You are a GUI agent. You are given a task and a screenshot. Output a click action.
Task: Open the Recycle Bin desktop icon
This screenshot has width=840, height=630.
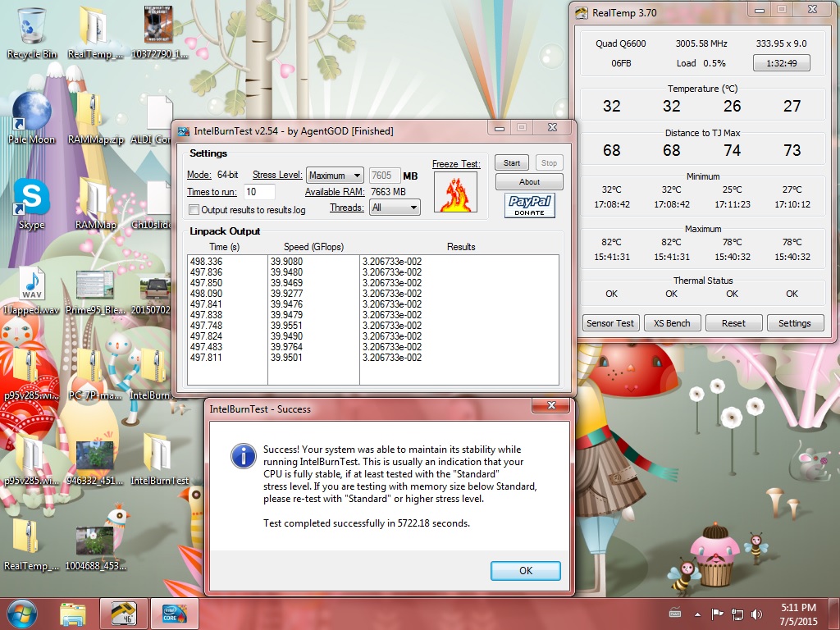click(x=32, y=32)
